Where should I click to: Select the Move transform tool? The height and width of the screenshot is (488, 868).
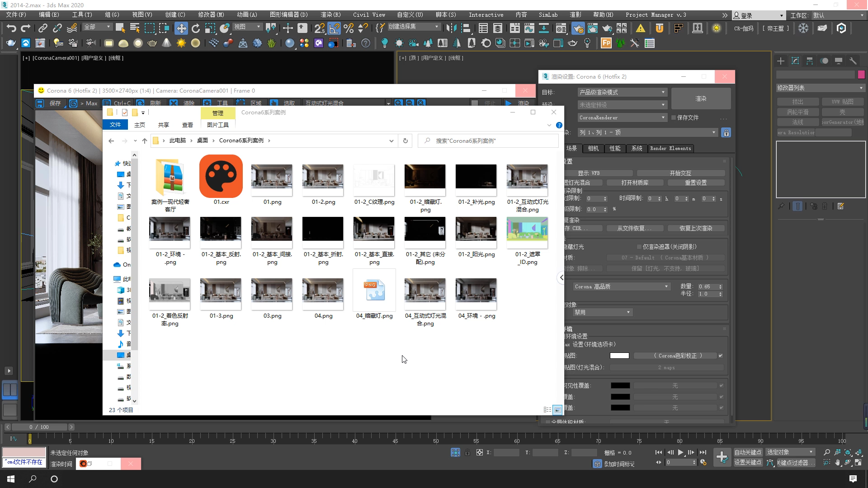(x=181, y=28)
